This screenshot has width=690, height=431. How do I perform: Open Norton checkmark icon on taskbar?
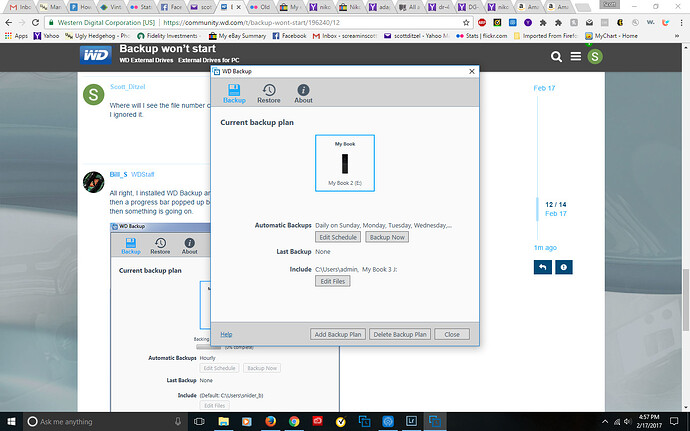pyautogui.click(x=341, y=421)
